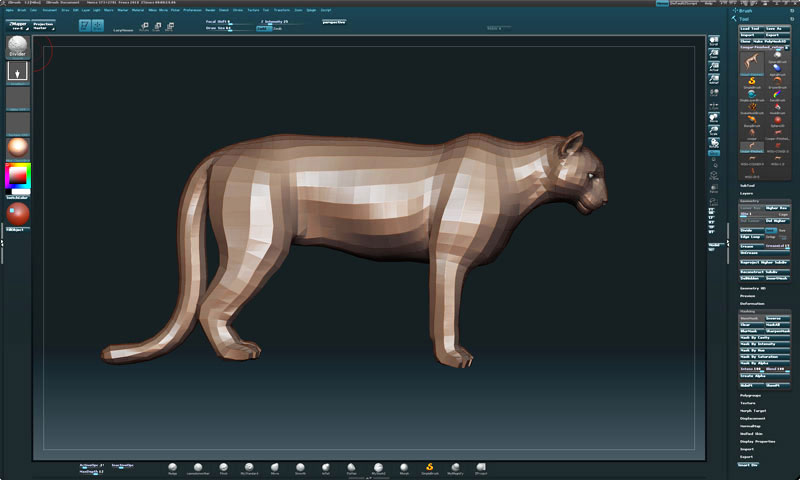This screenshot has width=800, height=480.
Task: Expand the Deformation section
Action: [752, 304]
